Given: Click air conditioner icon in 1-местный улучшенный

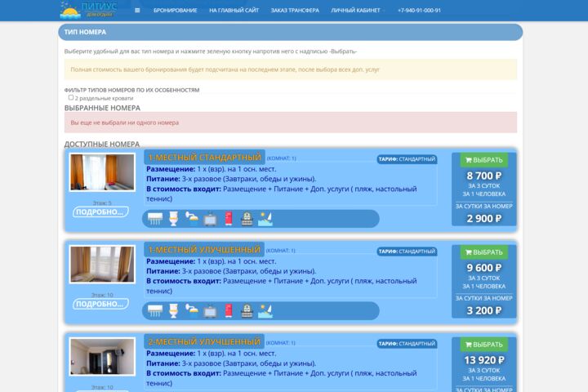Looking at the screenshot, I should pos(155,311).
